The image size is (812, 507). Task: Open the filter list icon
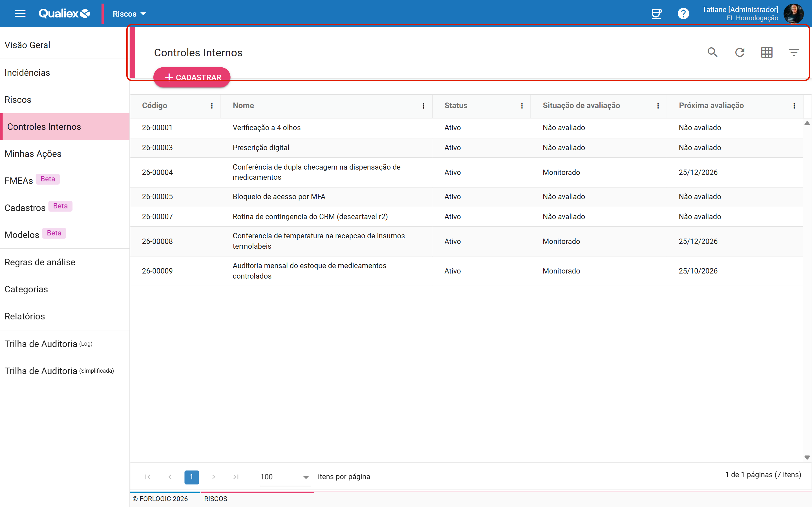pyautogui.click(x=794, y=52)
